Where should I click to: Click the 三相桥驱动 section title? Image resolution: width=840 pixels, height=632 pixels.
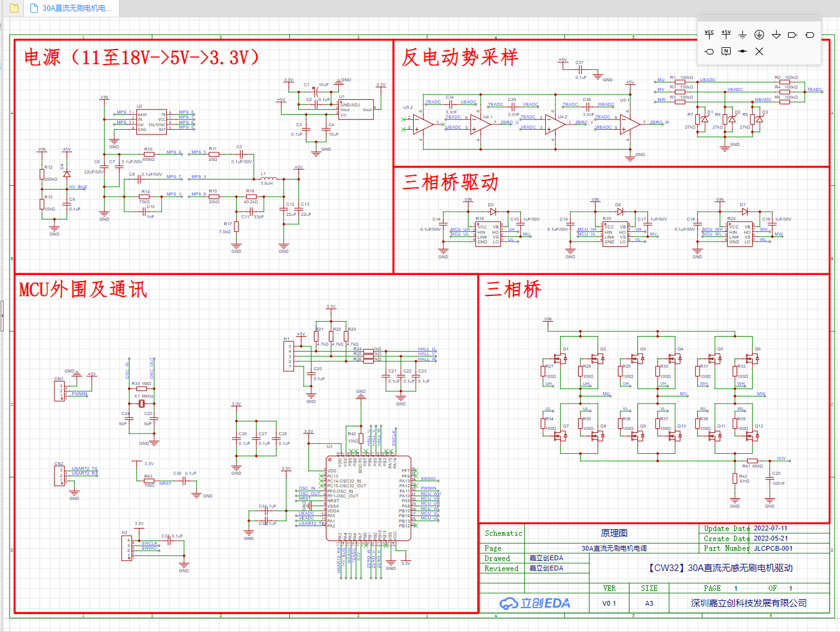coord(450,182)
